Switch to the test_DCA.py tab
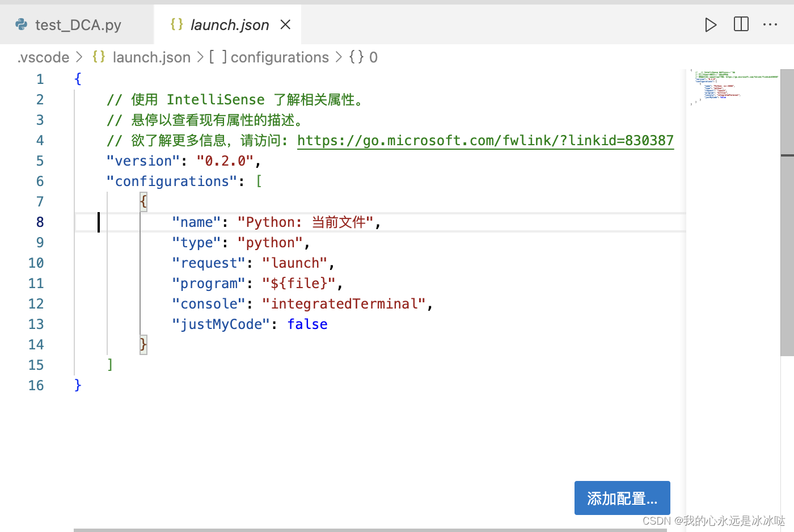 [x=77, y=24]
